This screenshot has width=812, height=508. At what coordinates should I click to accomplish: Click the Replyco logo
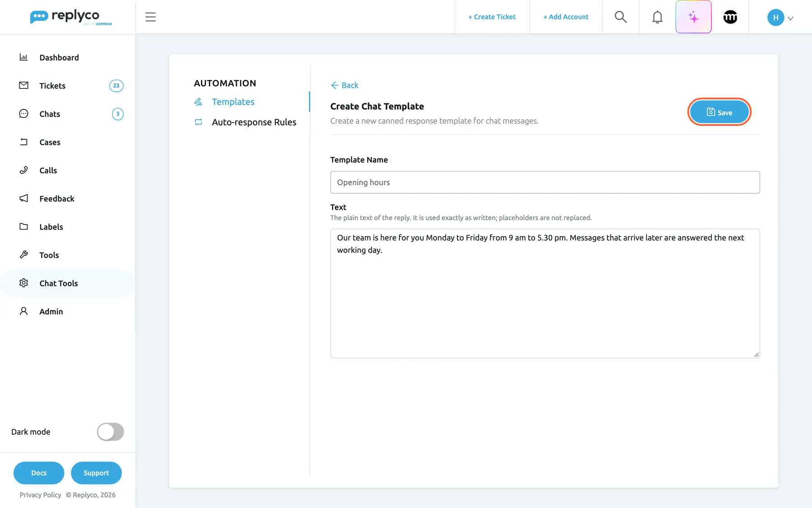coord(71,17)
